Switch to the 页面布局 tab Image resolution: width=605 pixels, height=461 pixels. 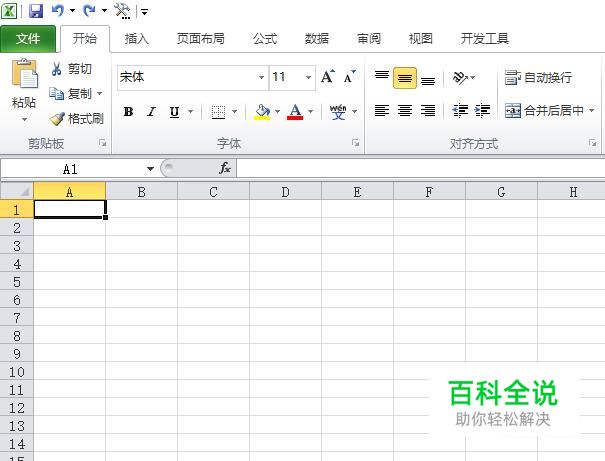point(201,39)
